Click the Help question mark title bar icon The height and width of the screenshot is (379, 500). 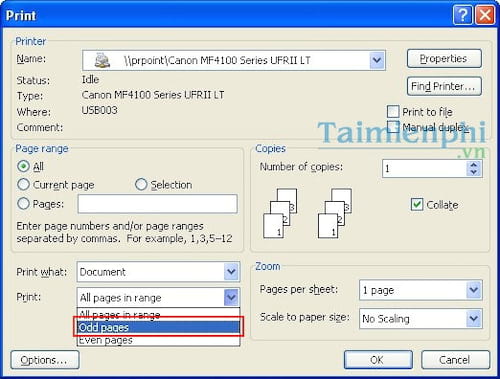tap(463, 15)
